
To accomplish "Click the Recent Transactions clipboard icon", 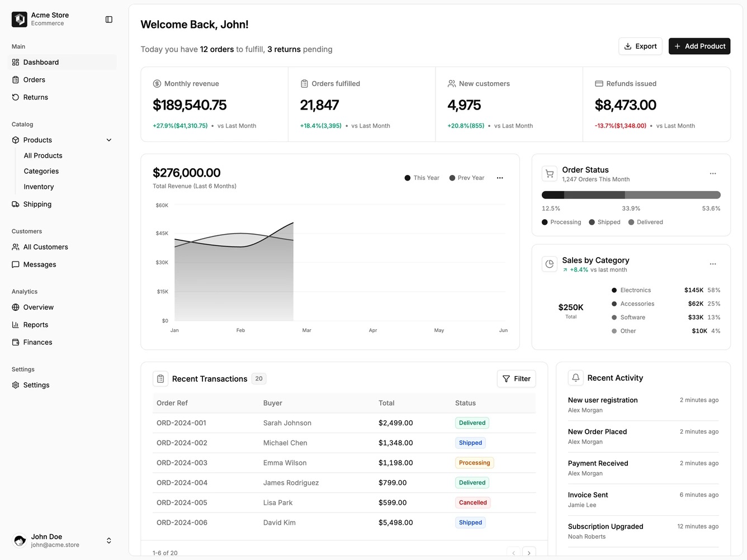I will 160,379.
